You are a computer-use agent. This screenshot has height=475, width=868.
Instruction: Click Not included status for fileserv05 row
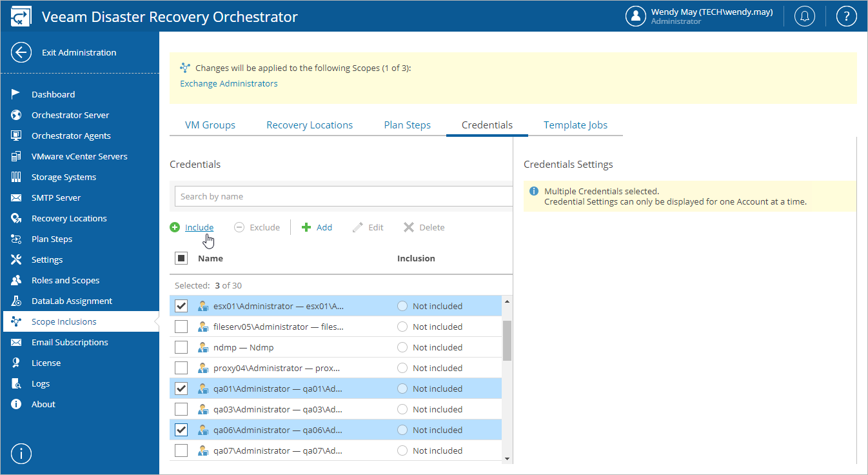tap(437, 327)
